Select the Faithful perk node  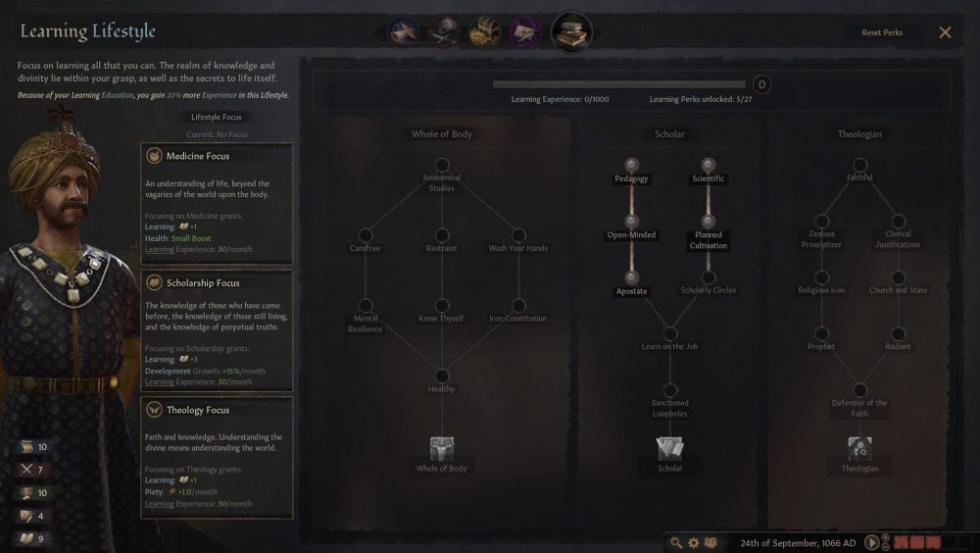pyautogui.click(x=860, y=165)
